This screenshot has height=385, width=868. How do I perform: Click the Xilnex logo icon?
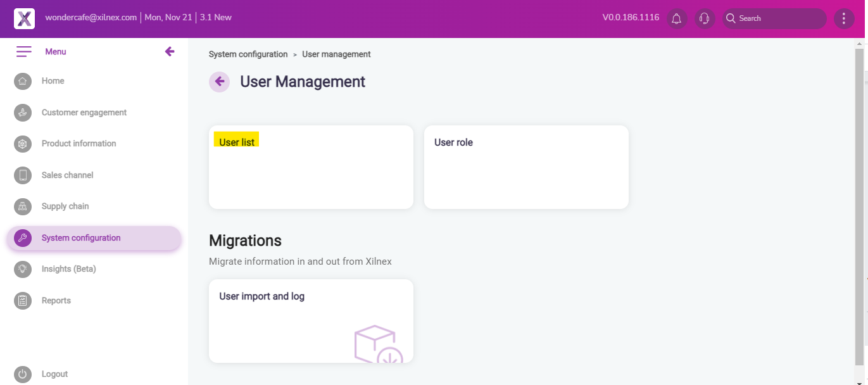24,18
